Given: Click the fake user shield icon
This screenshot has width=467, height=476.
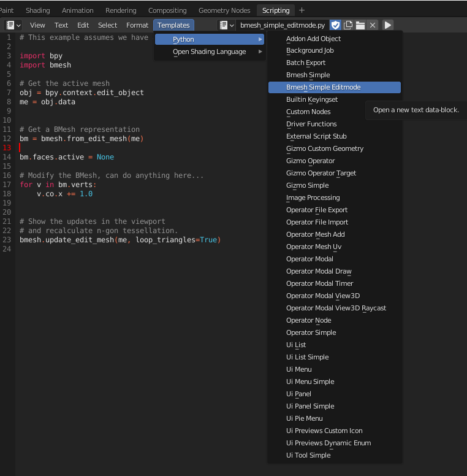Looking at the screenshot, I should click(x=336, y=25).
